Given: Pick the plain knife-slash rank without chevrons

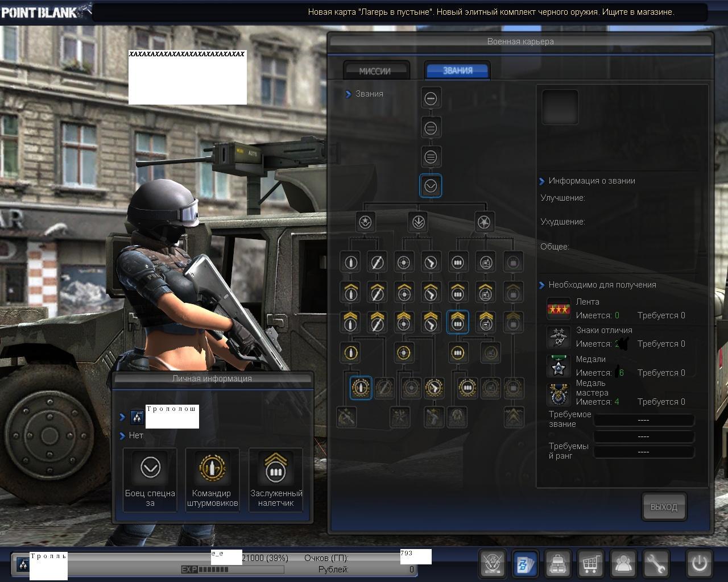Looking at the screenshot, I should [377, 263].
